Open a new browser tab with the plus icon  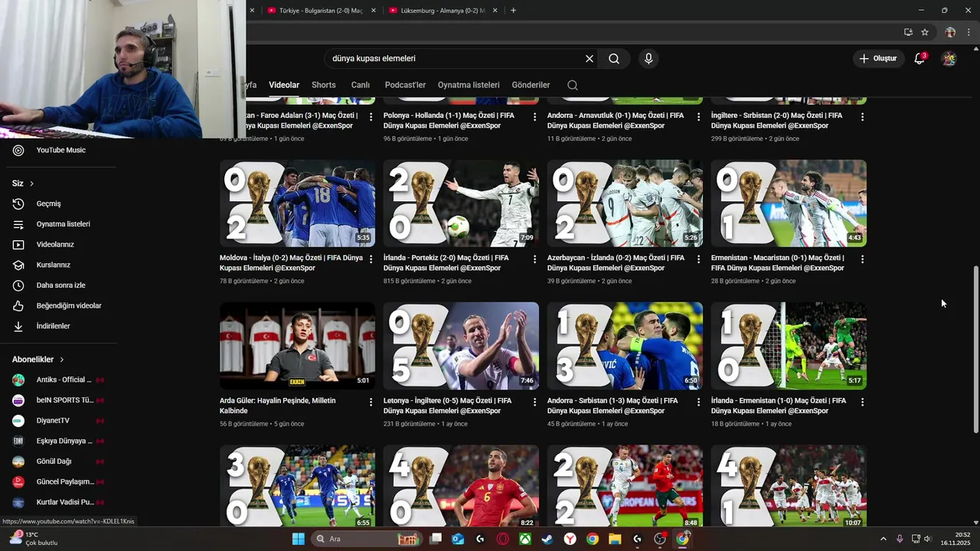513,11
